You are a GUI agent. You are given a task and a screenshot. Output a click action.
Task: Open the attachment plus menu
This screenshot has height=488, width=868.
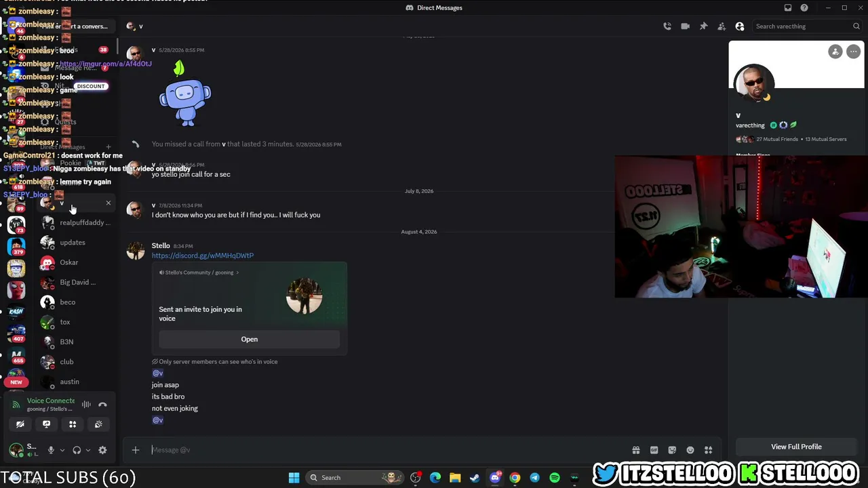(136, 450)
